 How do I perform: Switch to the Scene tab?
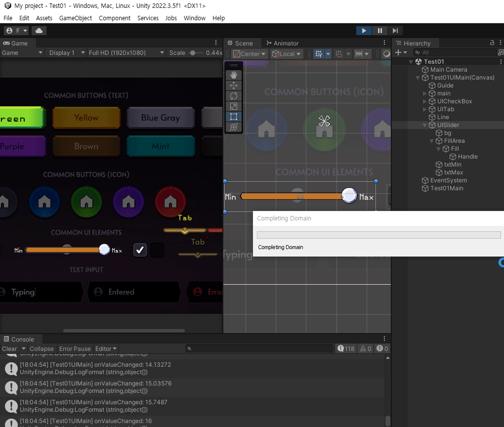240,43
